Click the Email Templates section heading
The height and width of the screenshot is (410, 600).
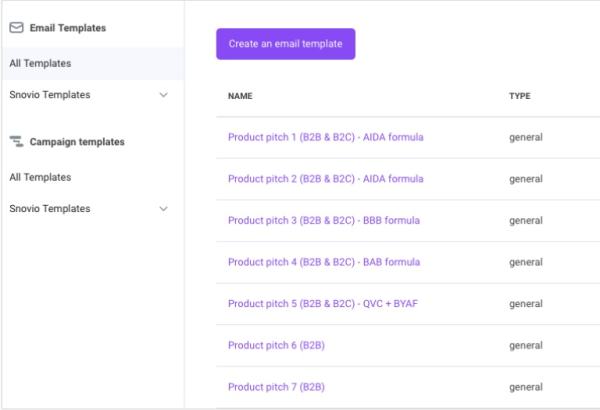(x=67, y=28)
